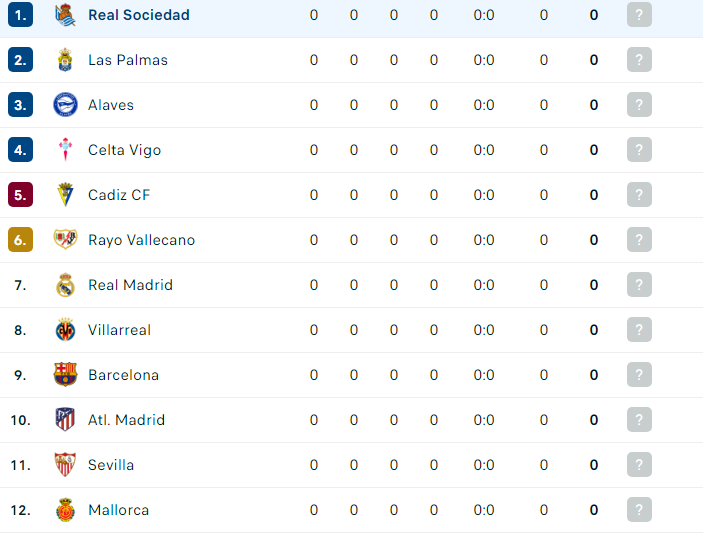
Task: Click the form question-mark box for Mallorca
Action: pos(639,510)
